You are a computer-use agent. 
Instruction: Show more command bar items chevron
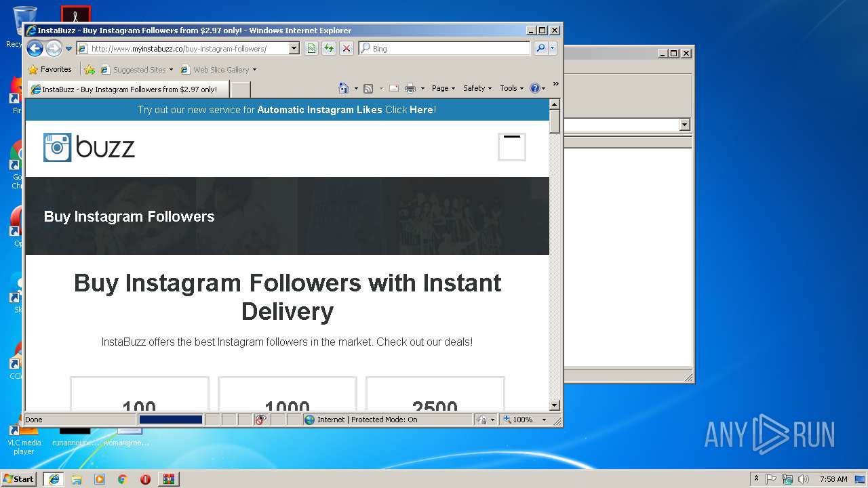555,84
